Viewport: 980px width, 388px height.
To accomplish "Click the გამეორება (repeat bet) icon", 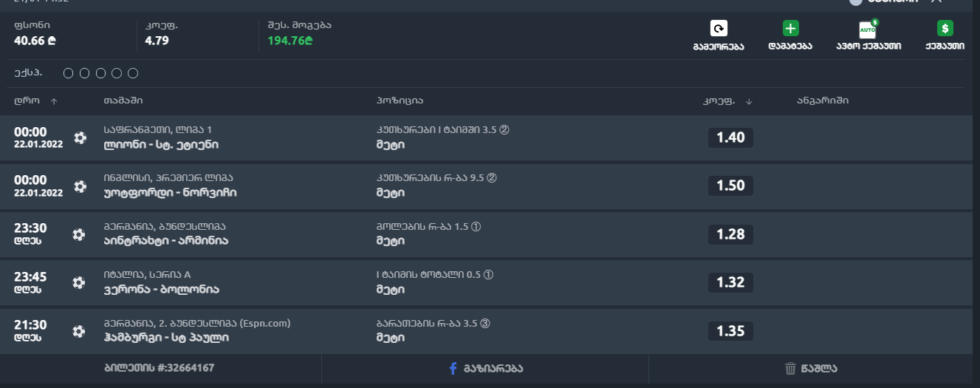I will tap(719, 29).
